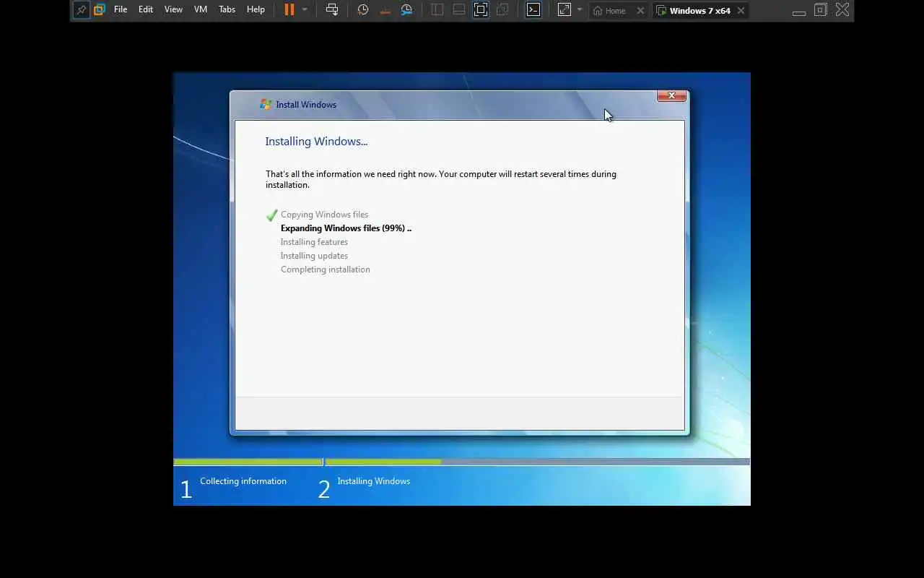This screenshot has height=578, width=924.
Task: Click the VMware Workstation logo icon
Action: coord(100,10)
